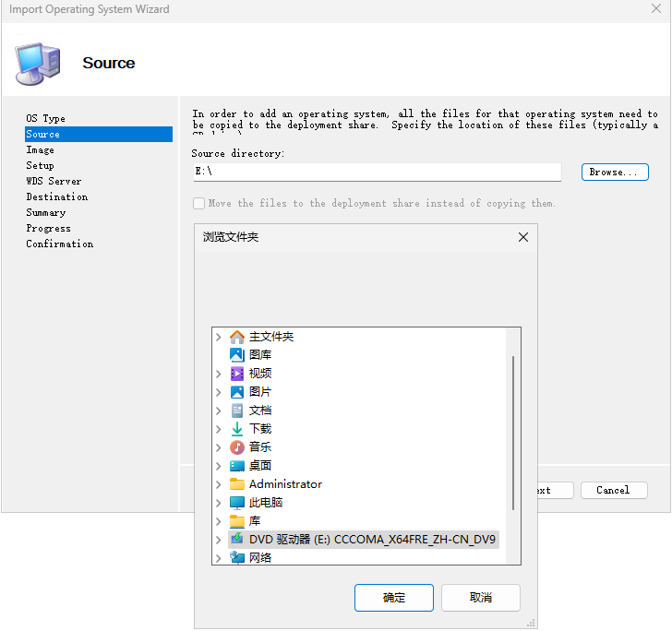Screen dimensions: 672x631
Task: Expand the Administrator folder chevron
Action: [x=219, y=484]
